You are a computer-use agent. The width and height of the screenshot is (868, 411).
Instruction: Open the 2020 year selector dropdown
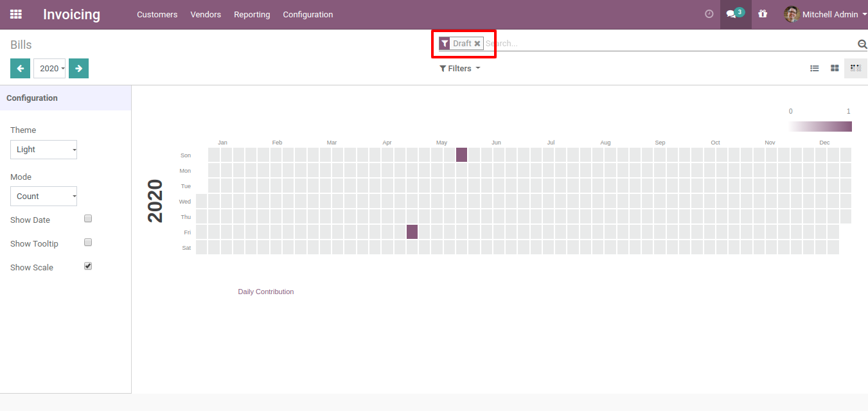[x=49, y=68]
